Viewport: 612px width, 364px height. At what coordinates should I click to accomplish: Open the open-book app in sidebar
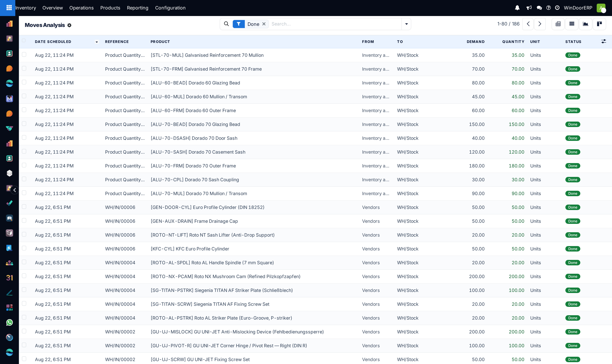[9, 218]
